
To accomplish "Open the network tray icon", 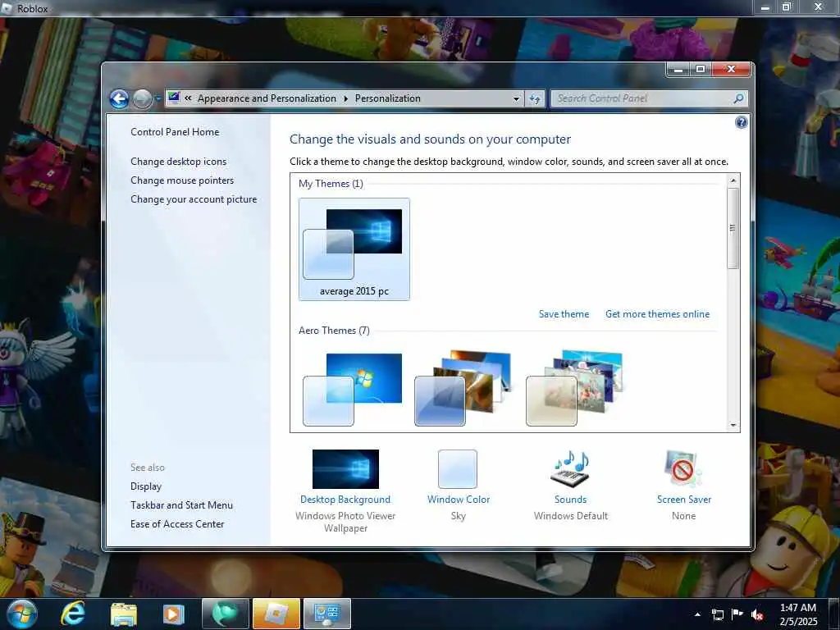I will point(717,614).
